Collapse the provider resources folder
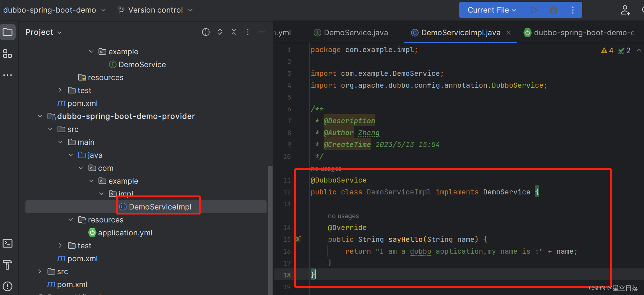Screen dimensions: 644x295 click(x=71, y=220)
